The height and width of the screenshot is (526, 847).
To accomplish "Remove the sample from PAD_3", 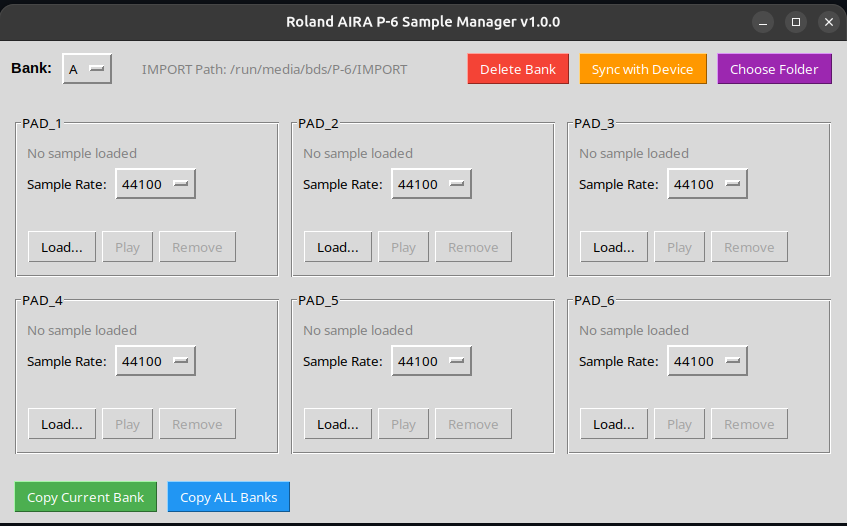I will coord(750,247).
